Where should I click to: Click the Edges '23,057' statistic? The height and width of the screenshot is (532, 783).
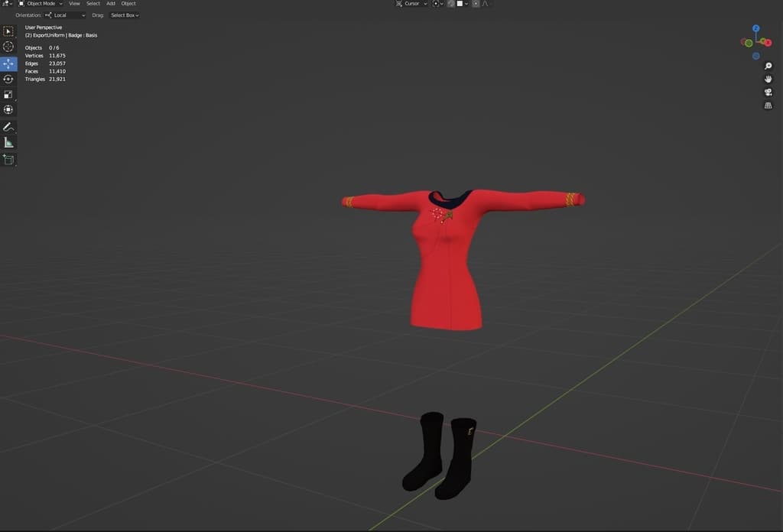point(57,64)
